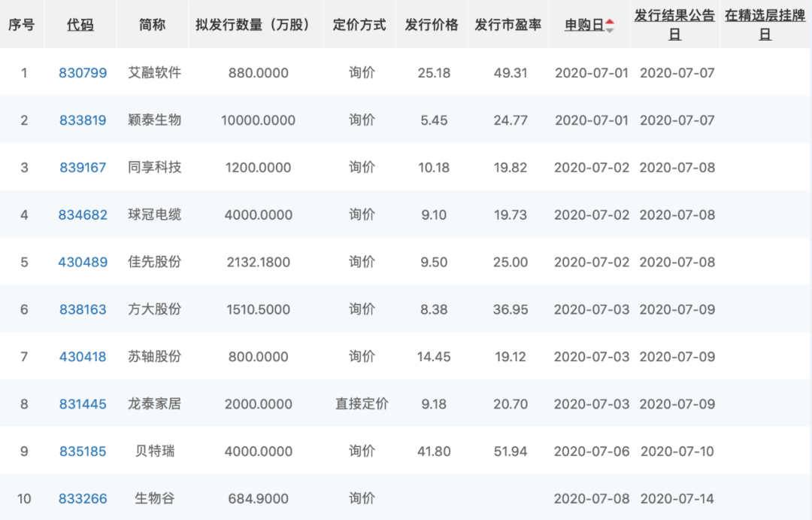Open stock code 835185 link

pos(83,452)
